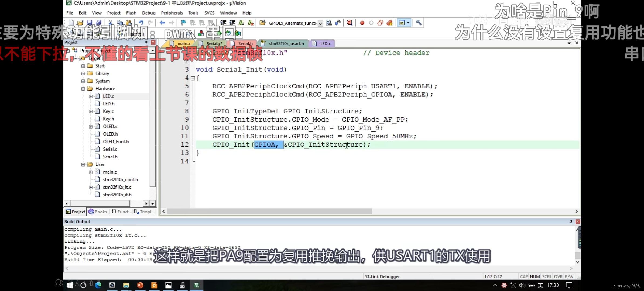Select Serial.c in the project tree

coord(110,149)
